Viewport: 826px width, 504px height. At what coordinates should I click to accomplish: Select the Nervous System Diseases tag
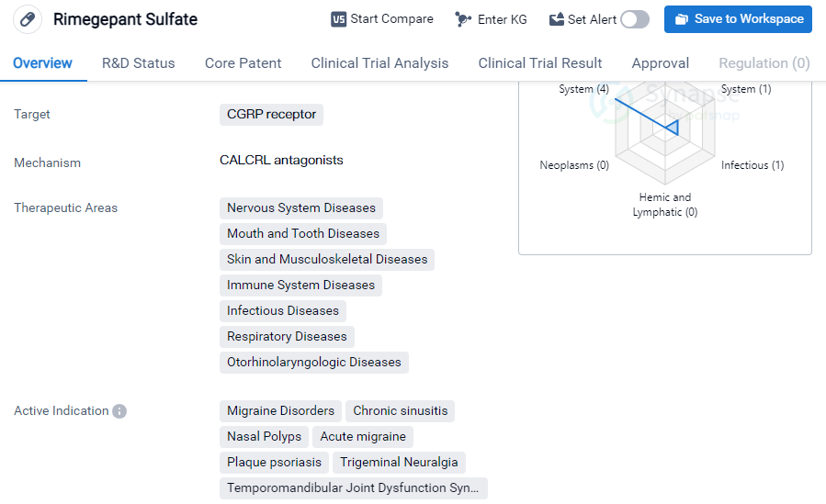[301, 208]
